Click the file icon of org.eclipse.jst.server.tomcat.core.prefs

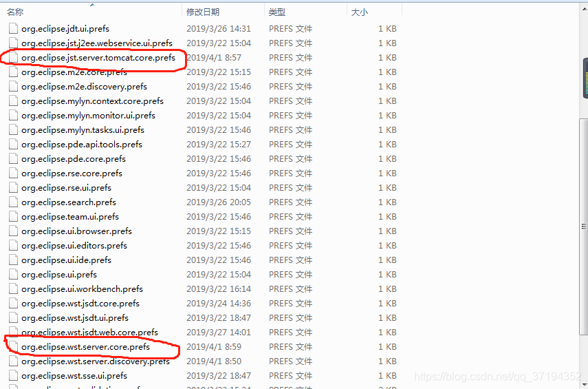point(13,58)
